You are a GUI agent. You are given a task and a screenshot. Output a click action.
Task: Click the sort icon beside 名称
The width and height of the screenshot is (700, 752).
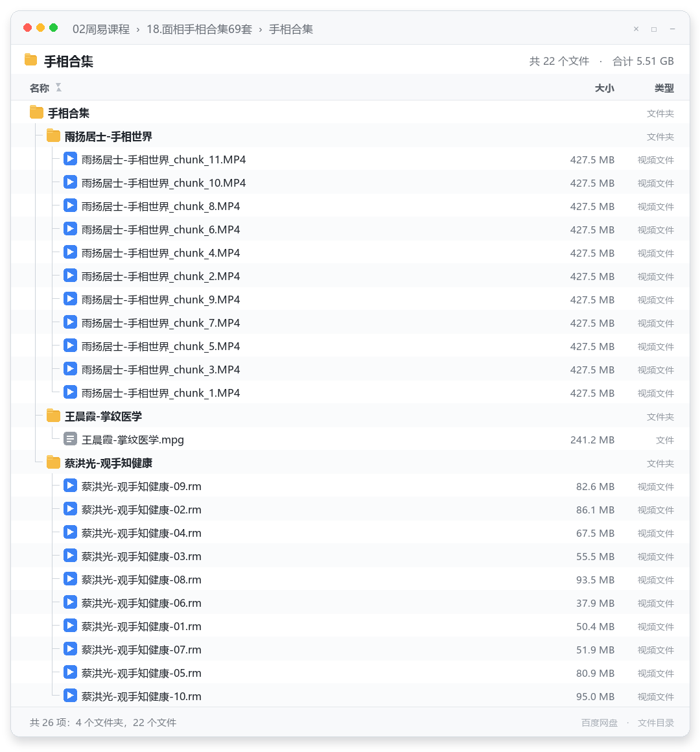coord(58,88)
